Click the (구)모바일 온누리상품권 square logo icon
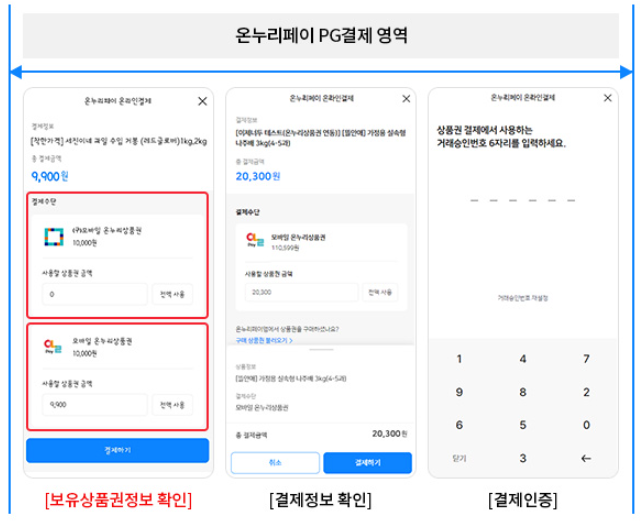 (54, 237)
